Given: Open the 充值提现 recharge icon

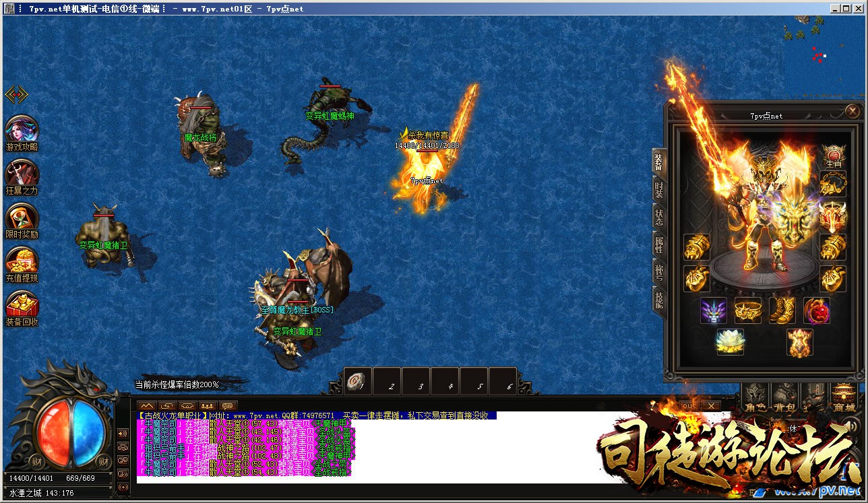Looking at the screenshot, I should (22, 263).
